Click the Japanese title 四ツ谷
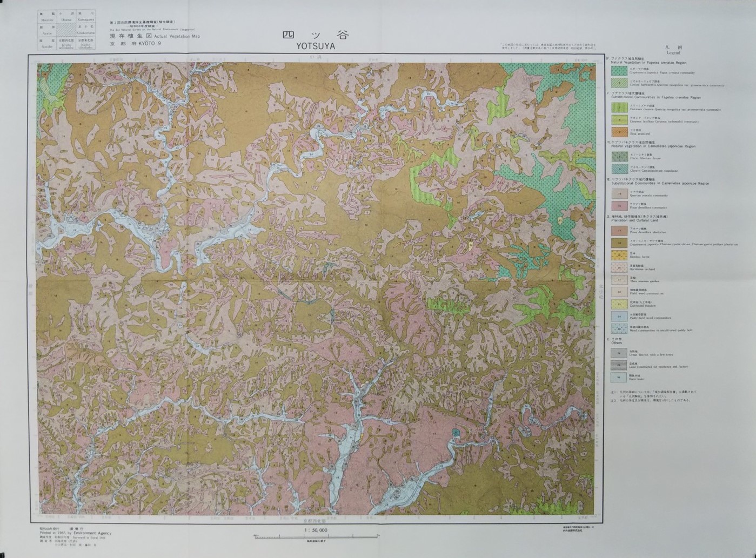The height and width of the screenshot is (558, 756). point(316,35)
